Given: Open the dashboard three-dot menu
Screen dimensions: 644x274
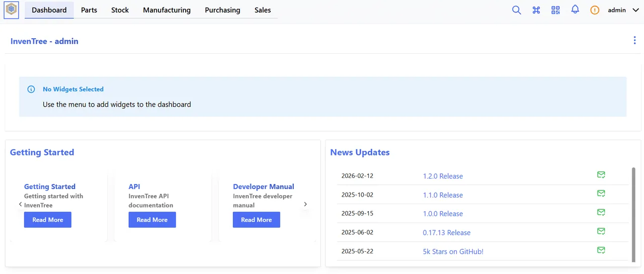Looking at the screenshot, I should click(x=634, y=41).
